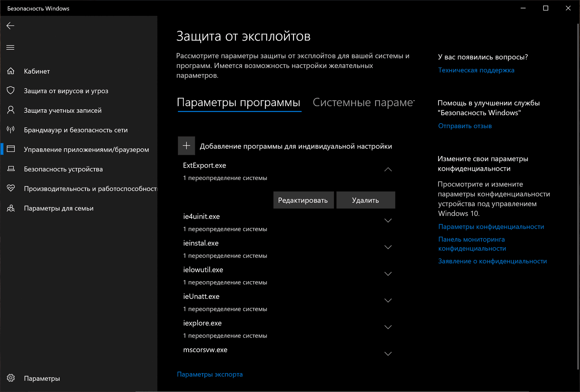Open the heart performance and health icon
Screen dimensions: 580x392
(x=11, y=188)
